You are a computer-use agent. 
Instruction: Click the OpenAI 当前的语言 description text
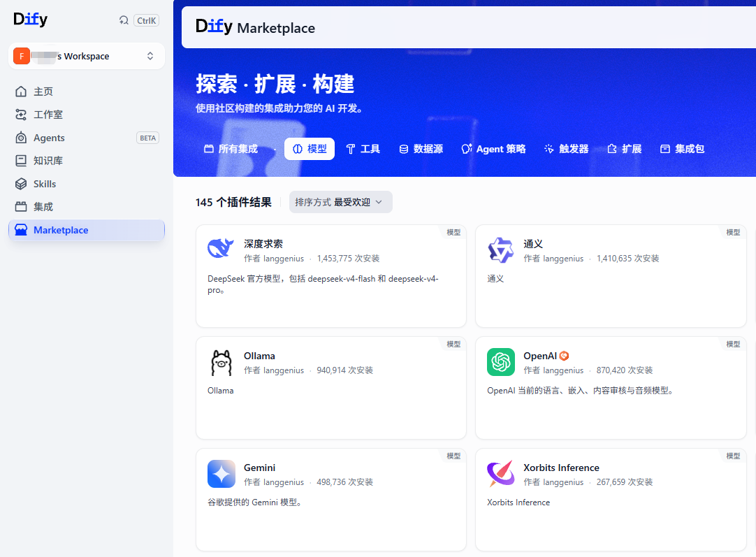(x=581, y=391)
